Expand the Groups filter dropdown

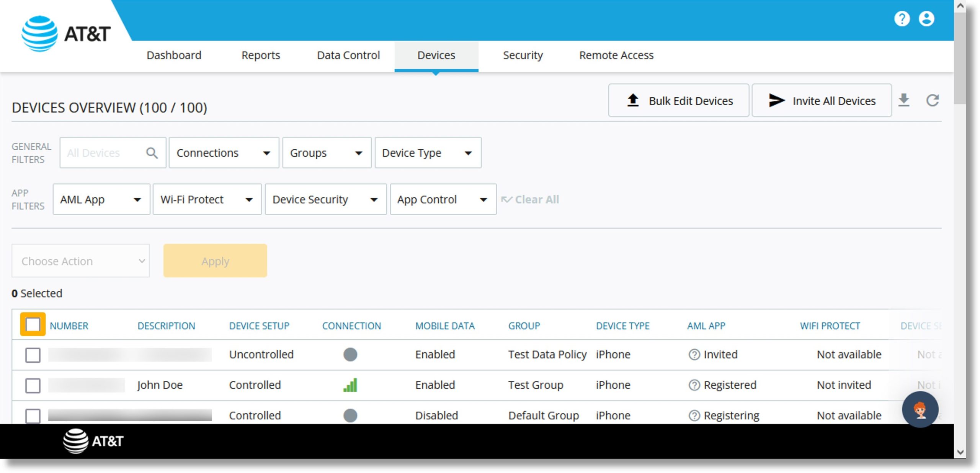pyautogui.click(x=326, y=152)
